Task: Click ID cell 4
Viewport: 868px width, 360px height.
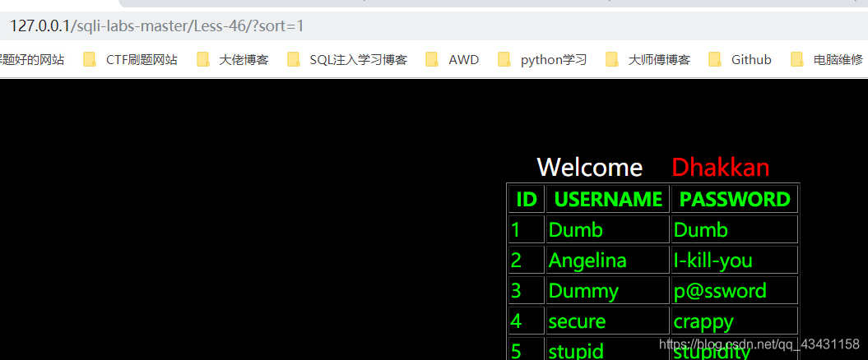Action: click(527, 321)
